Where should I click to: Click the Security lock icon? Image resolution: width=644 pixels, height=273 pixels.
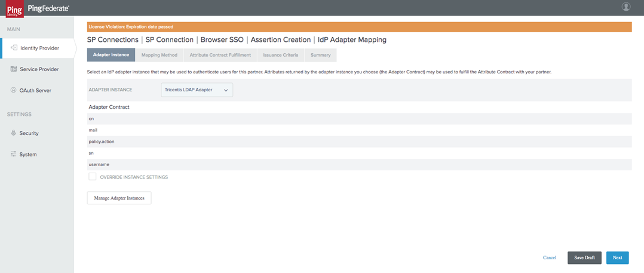[13, 133]
